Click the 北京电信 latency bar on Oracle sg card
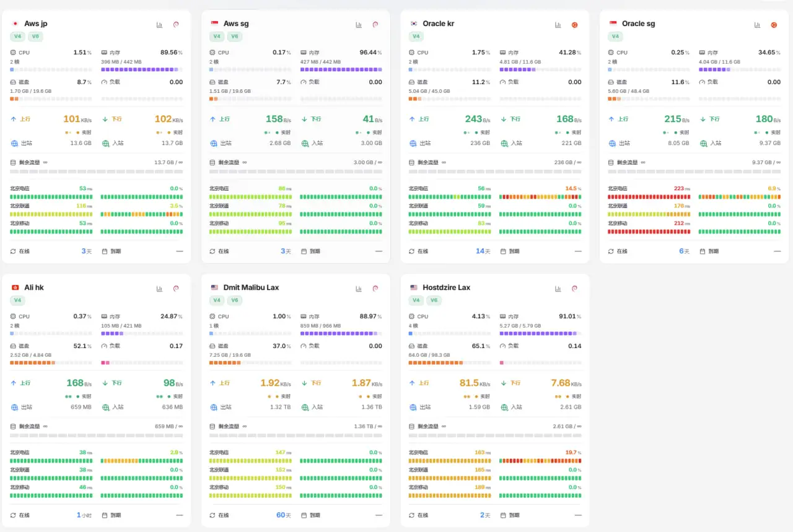This screenshot has height=532, width=793. [x=649, y=197]
